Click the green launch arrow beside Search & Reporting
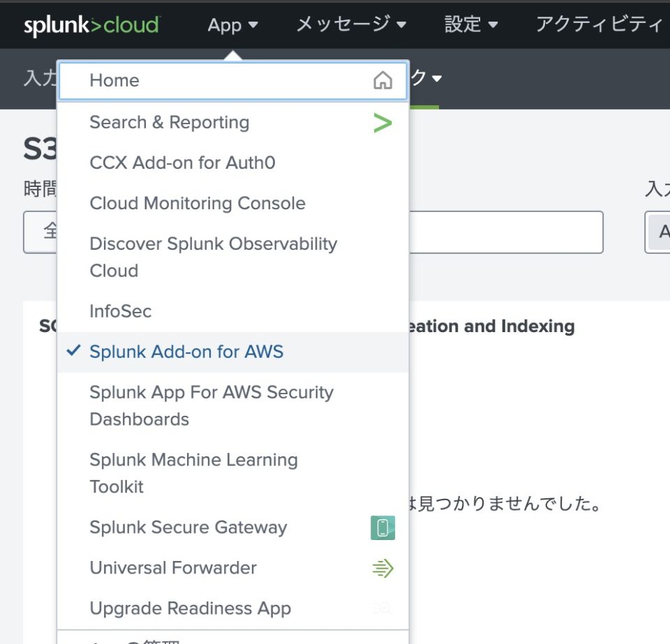This screenshot has height=644, width=670. (382, 123)
